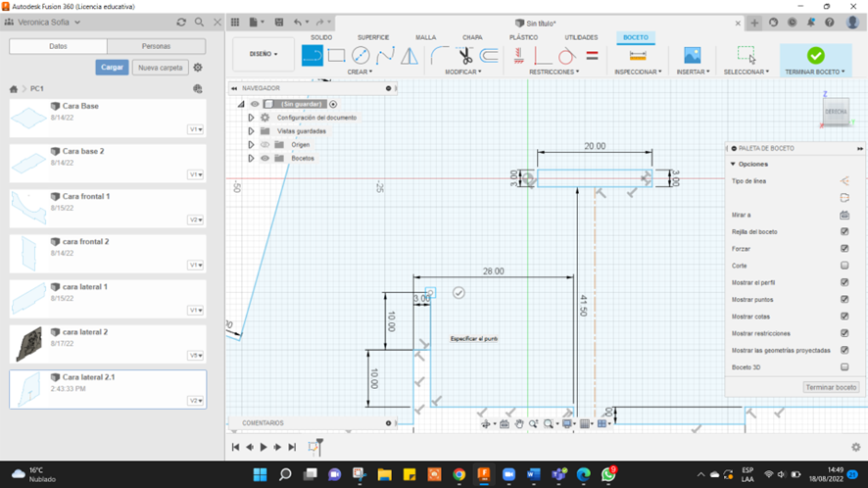
Task: Click the green Finish Sketch checkmark
Action: [815, 56]
